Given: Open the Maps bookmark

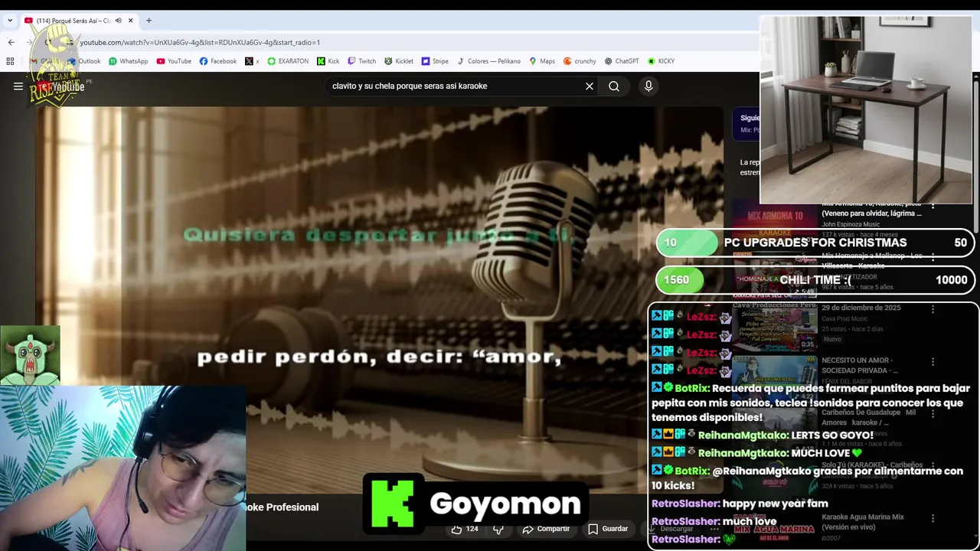Looking at the screenshot, I should pyautogui.click(x=541, y=61).
